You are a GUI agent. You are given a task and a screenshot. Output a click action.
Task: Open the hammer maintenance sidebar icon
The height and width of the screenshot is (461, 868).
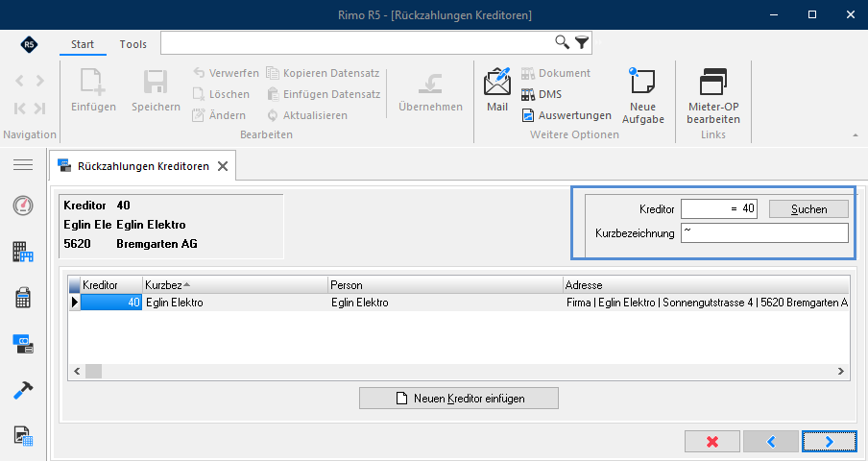[x=23, y=390]
